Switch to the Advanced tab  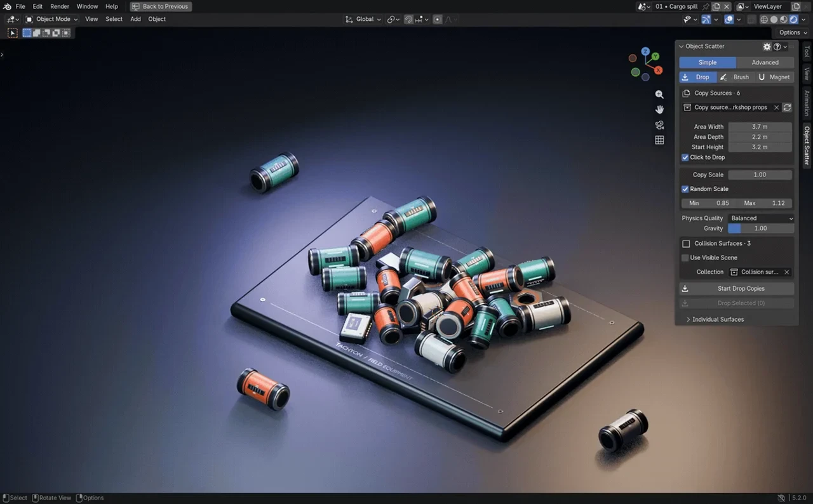[x=765, y=63]
